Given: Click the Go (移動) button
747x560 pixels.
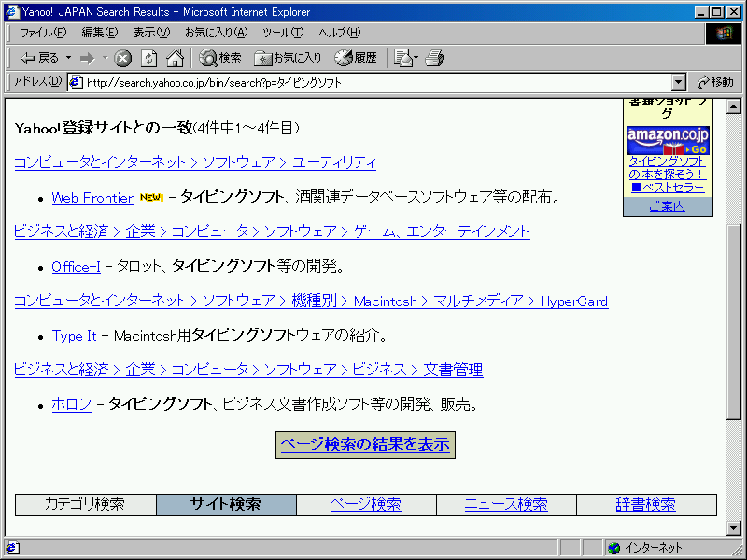Looking at the screenshot, I should click(716, 82).
